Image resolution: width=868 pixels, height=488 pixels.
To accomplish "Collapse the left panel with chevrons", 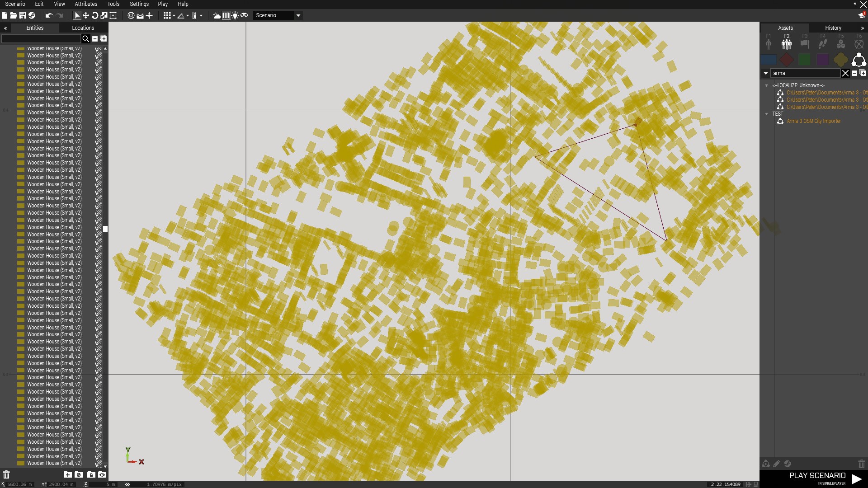I will tap(5, 28).
